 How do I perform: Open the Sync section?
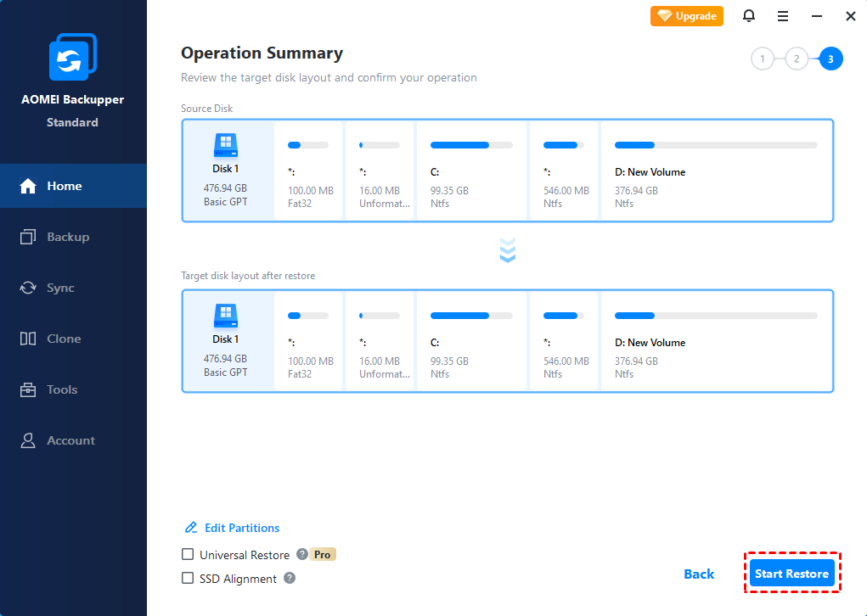[73, 288]
